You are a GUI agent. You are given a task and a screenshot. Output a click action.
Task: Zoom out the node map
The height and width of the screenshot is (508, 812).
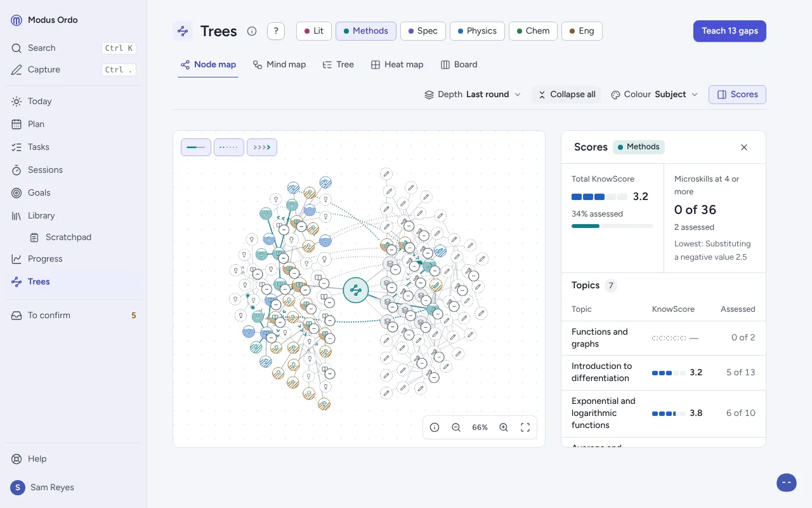(x=456, y=427)
